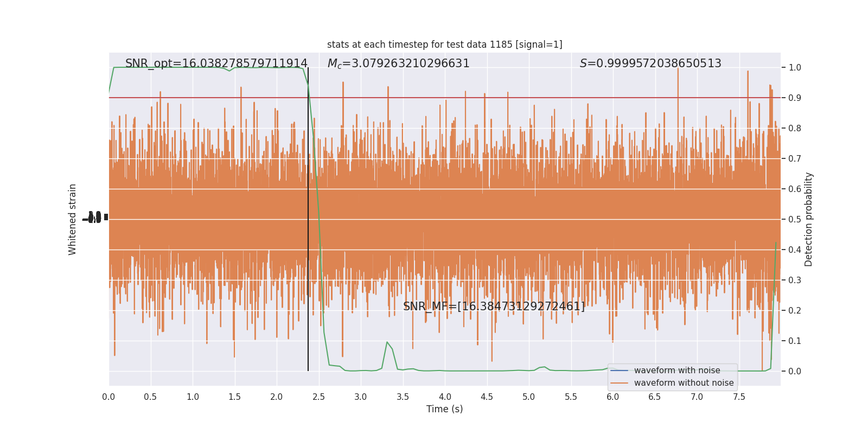The width and height of the screenshot is (868, 434).
Task: Click x-axis tick label 7.5
Action: pos(739,397)
